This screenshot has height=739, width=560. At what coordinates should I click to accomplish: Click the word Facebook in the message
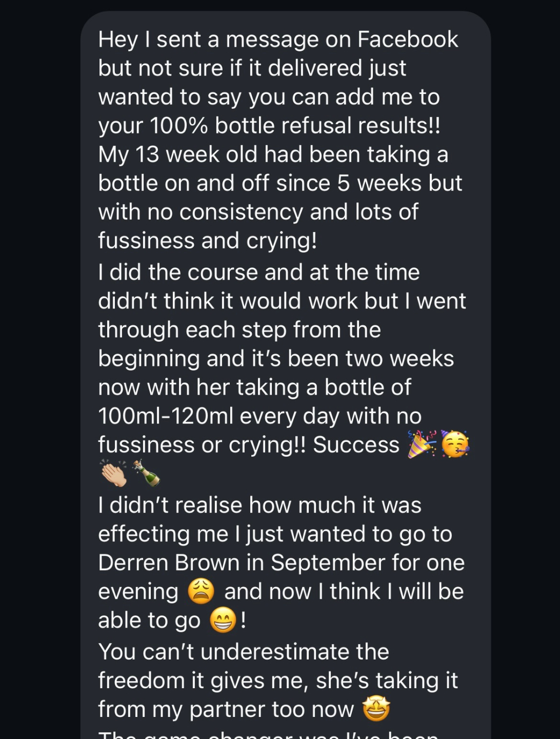click(x=408, y=40)
